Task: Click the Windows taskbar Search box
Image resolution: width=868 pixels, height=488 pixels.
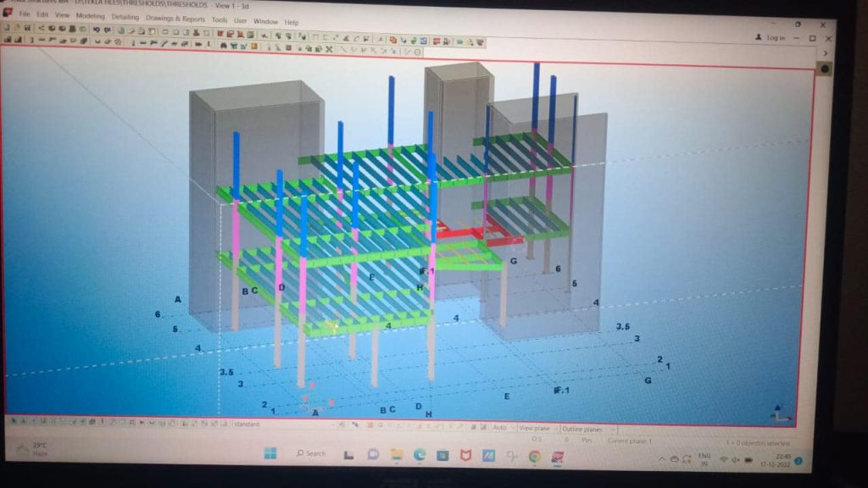Action: click(311, 453)
